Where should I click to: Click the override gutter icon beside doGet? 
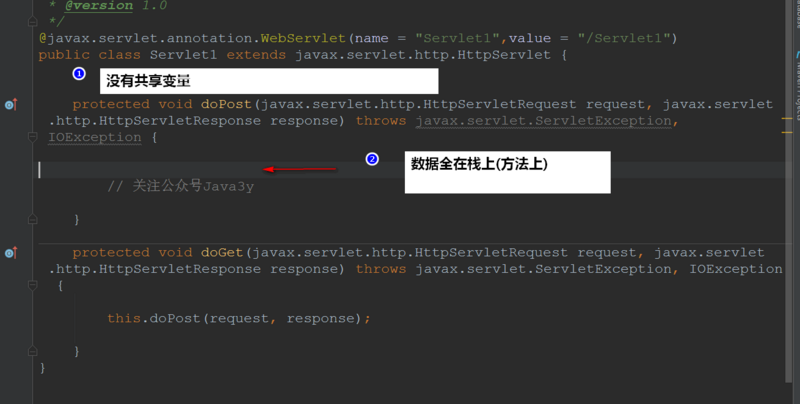click(x=11, y=252)
